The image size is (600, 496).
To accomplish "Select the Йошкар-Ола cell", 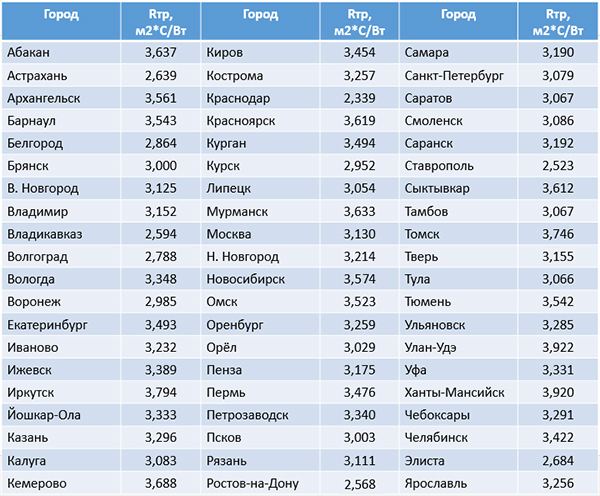I will point(61,415).
